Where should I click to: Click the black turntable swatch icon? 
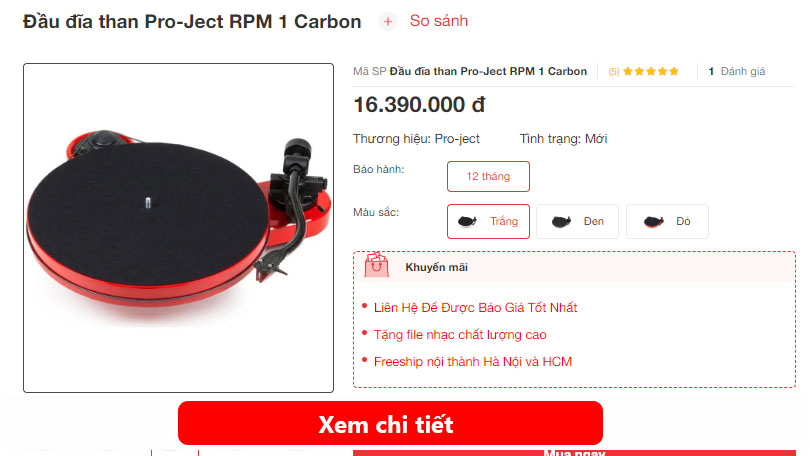click(562, 222)
